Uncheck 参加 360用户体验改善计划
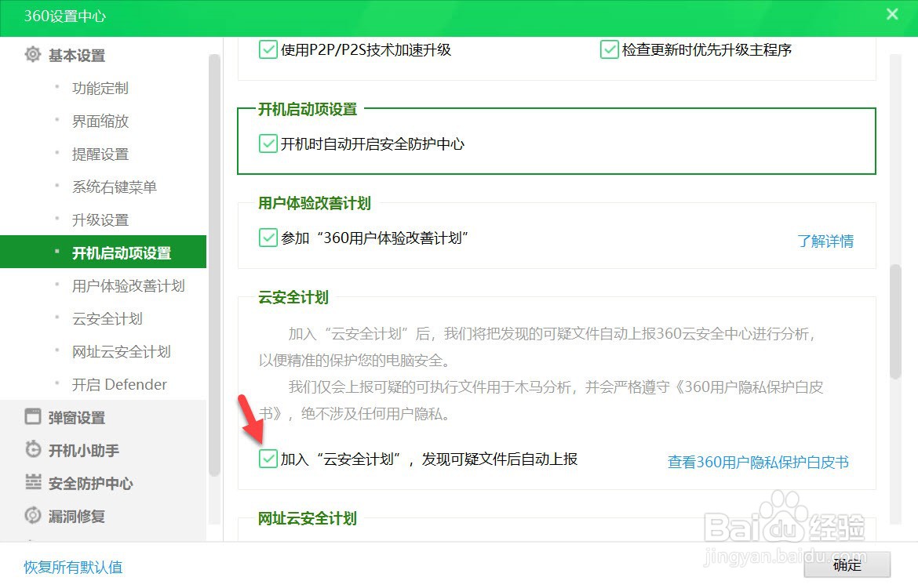This screenshot has height=588, width=918. click(268, 238)
